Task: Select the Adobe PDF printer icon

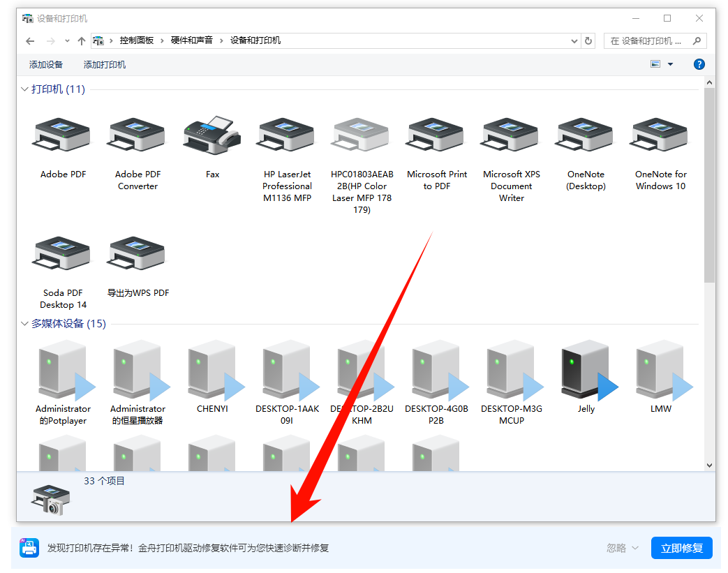Action: coord(63,136)
